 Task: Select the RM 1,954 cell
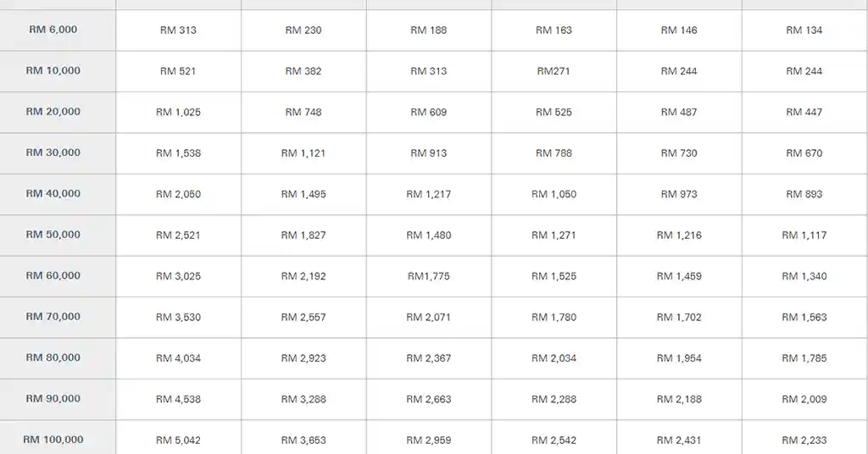pyautogui.click(x=679, y=358)
